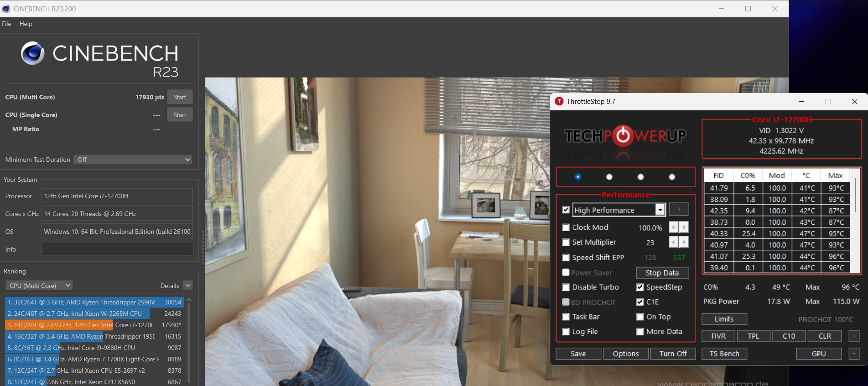Click the ThrottleStop red T title icon
Image resolution: width=868 pixels, height=386 pixels.
(x=559, y=102)
